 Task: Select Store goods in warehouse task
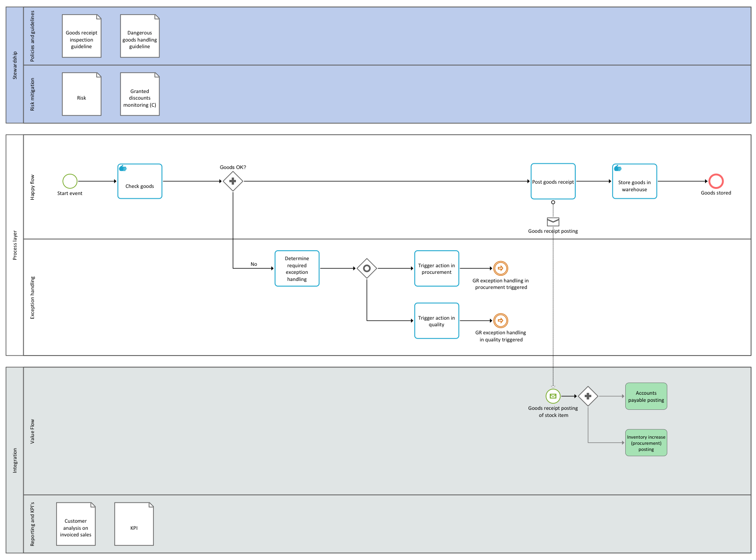coord(635,181)
